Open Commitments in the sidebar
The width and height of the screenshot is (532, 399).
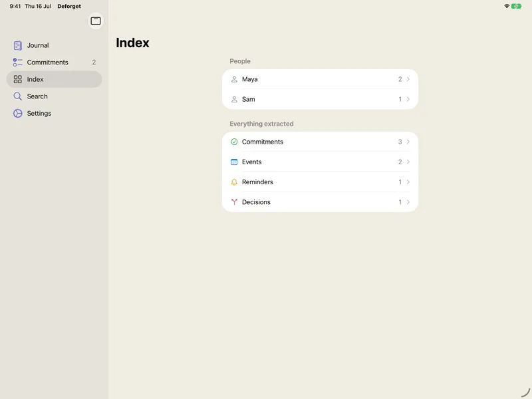[x=55, y=63]
